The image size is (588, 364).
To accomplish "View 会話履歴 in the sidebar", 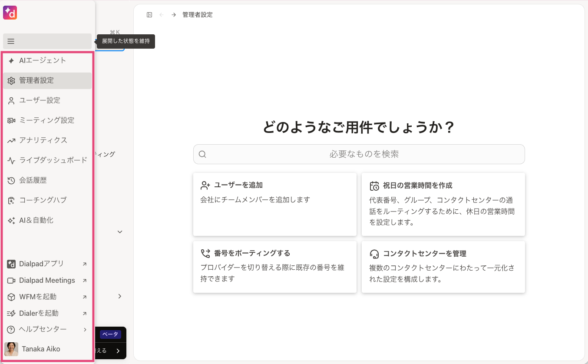I will 47,180.
